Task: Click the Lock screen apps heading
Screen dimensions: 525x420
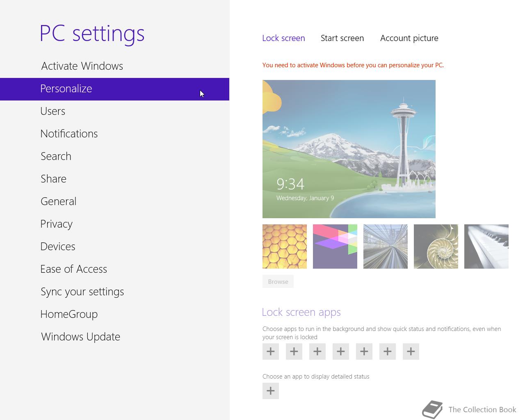Action: point(301,312)
